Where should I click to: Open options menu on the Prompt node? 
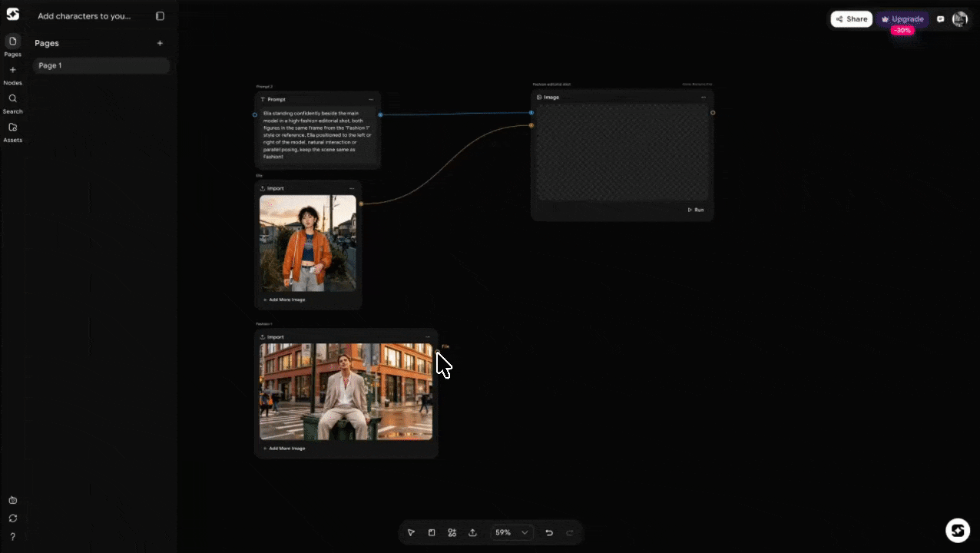point(371,99)
